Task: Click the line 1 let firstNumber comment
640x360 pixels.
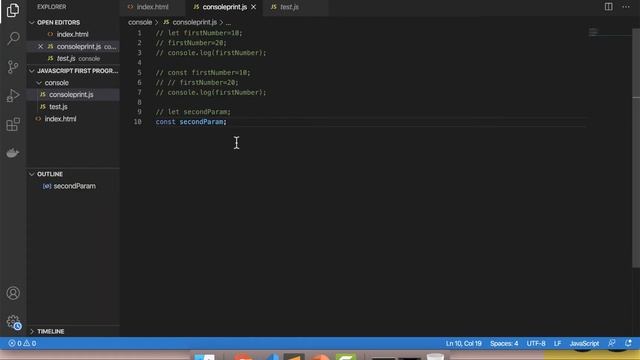Action: click(199, 33)
